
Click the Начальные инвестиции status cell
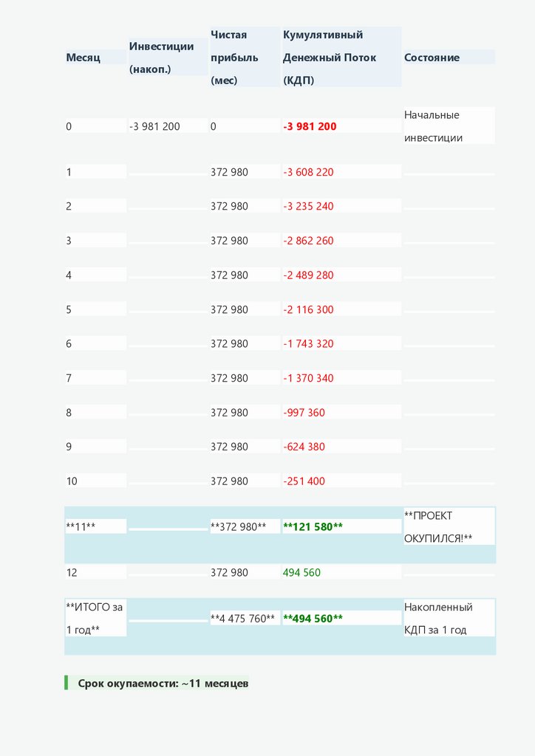click(434, 126)
